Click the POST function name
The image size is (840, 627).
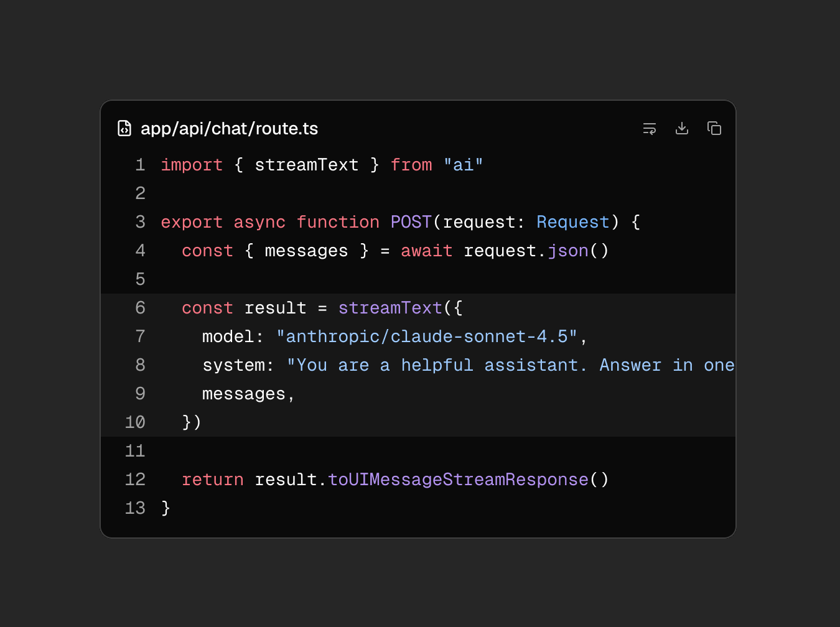411,222
